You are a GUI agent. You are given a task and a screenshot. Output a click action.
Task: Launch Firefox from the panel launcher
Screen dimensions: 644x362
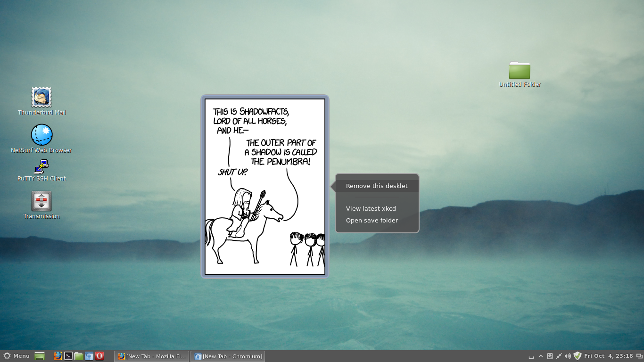tap(58, 356)
